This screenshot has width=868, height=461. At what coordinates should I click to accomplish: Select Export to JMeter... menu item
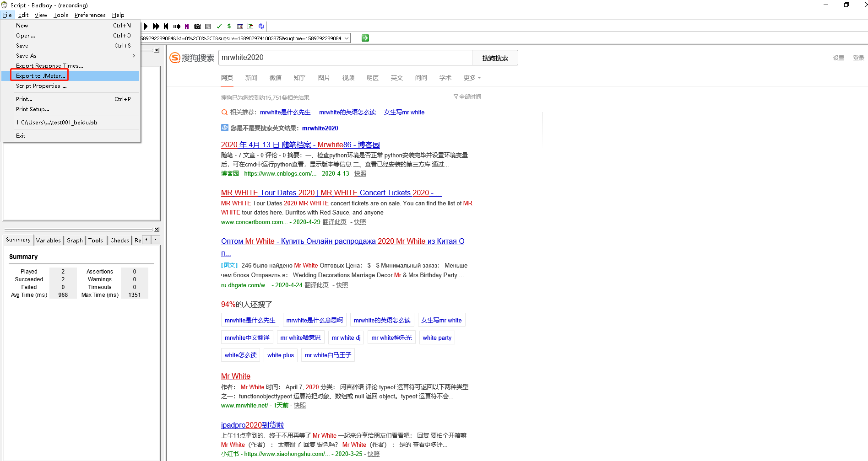[x=71, y=76]
